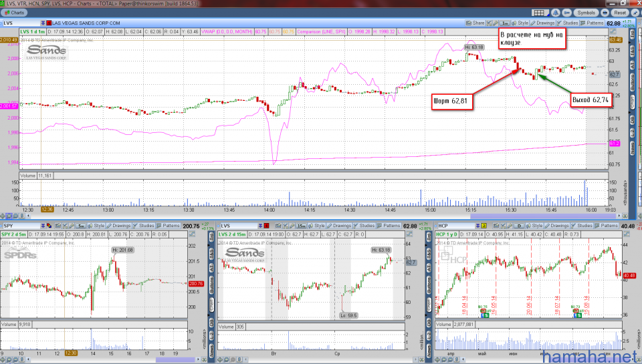Open Patterns on the LVS 15m chart
Image resolution: width=642 pixels, height=364 pixels.
(x=389, y=226)
